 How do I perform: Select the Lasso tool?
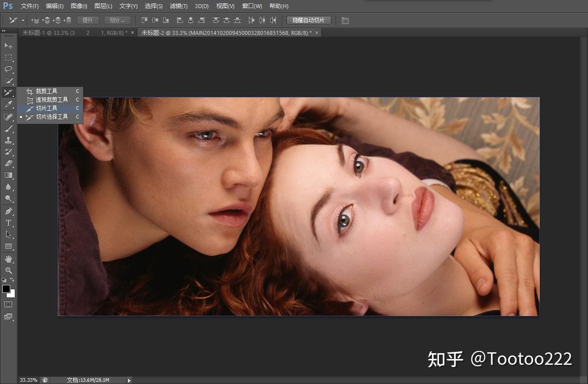tap(8, 69)
